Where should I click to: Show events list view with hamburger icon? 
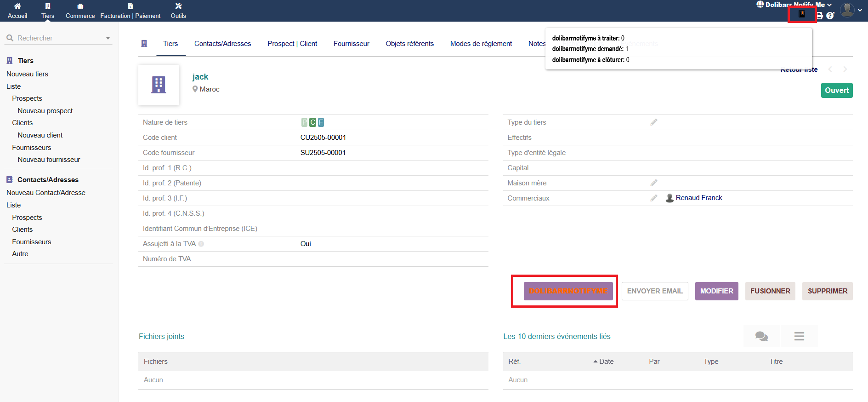click(x=799, y=336)
